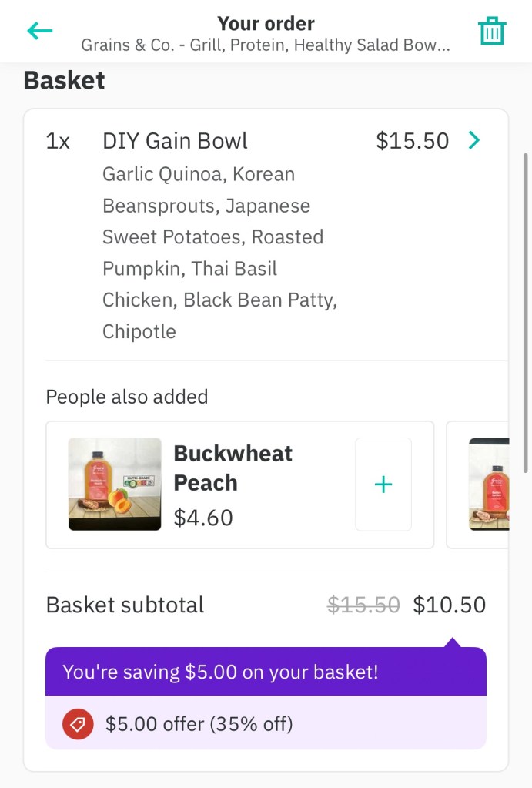Tap the partially visible second drink thumbnail
Viewport: 532px width, 788px height.
[489, 485]
